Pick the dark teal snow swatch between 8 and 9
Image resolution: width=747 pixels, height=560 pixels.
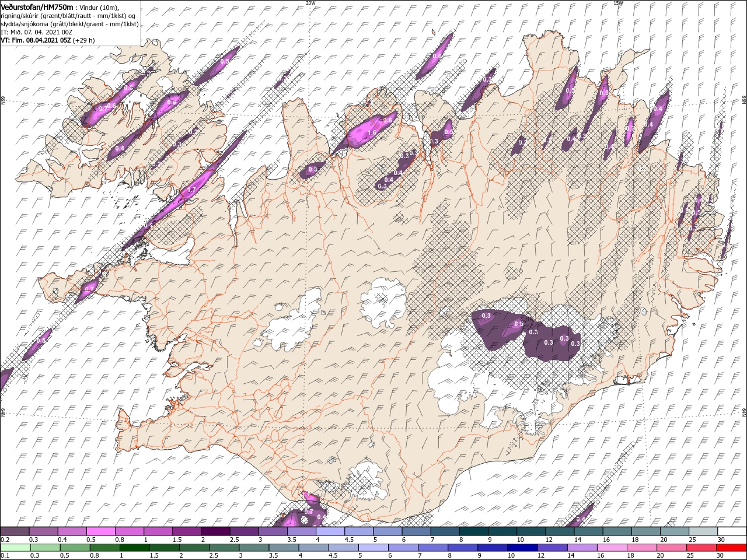pyautogui.click(x=473, y=531)
